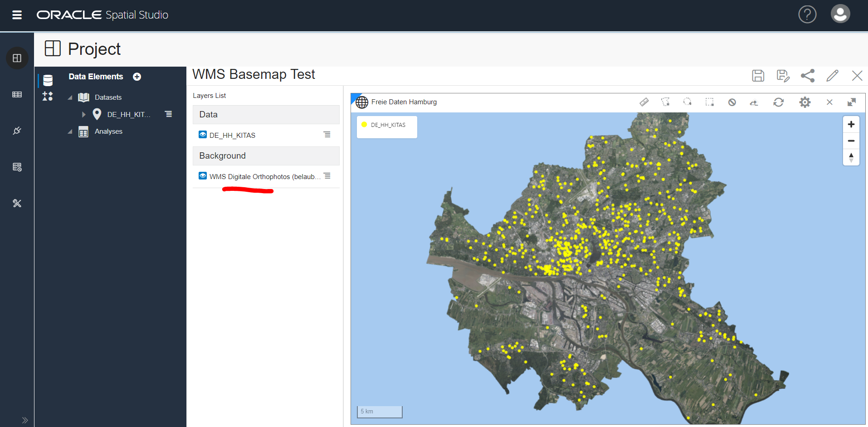Hide the WMS Digitale Orthophotos background layer
The width and height of the screenshot is (868, 427).
pyautogui.click(x=202, y=176)
